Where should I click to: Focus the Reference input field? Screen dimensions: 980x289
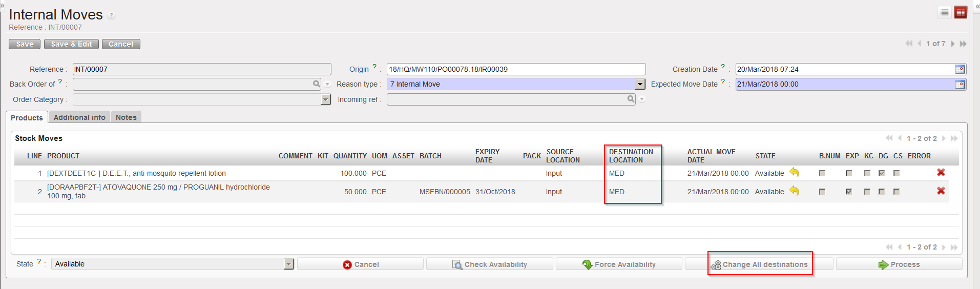(x=202, y=69)
